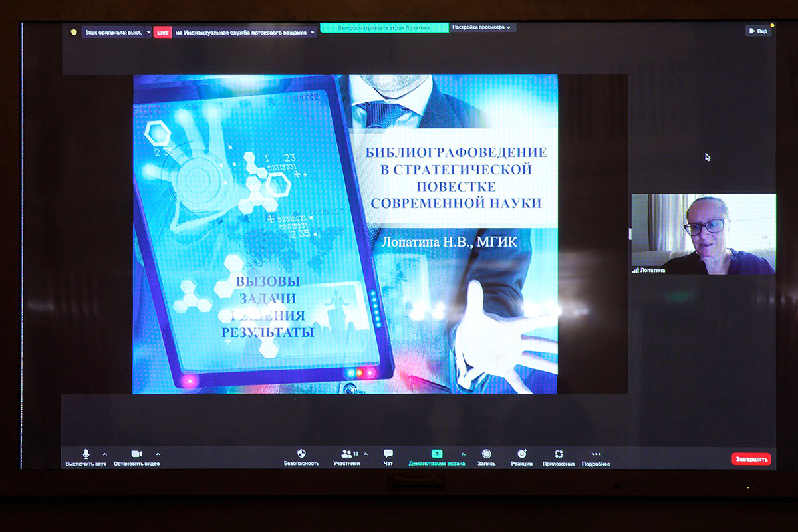
Task: Open the View Settings (Настройки просмотра) dropdown
Action: 481,28
